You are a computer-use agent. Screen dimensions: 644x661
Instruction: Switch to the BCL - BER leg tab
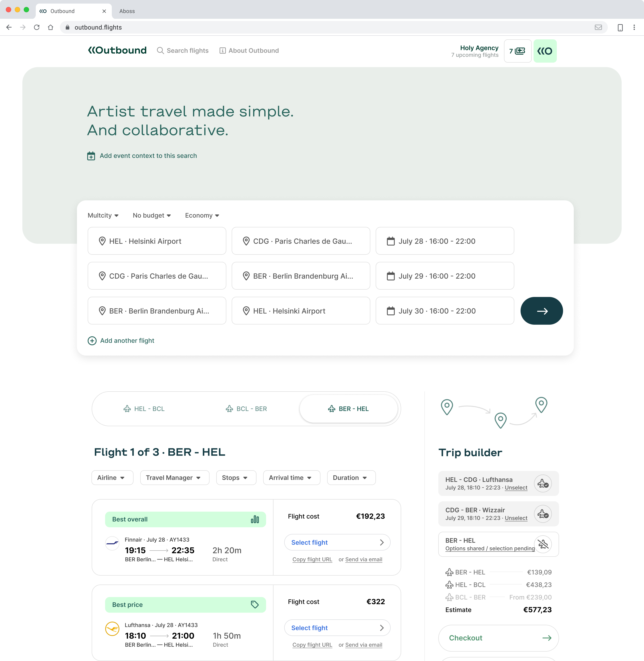pyautogui.click(x=246, y=409)
